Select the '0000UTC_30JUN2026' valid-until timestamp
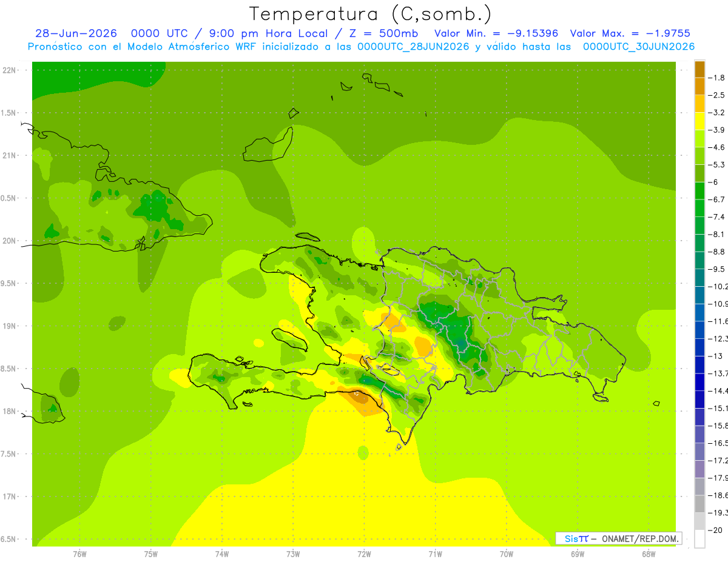This screenshot has width=728, height=562. pyautogui.click(x=638, y=47)
